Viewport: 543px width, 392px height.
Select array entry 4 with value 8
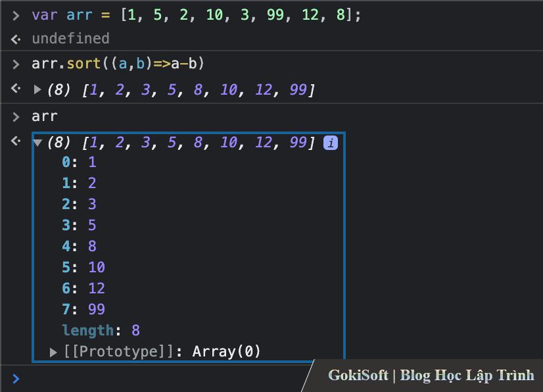(x=79, y=246)
